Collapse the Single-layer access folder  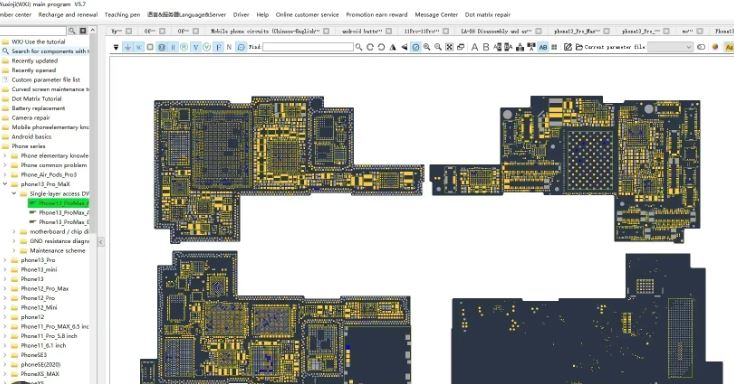pyautogui.click(x=14, y=193)
